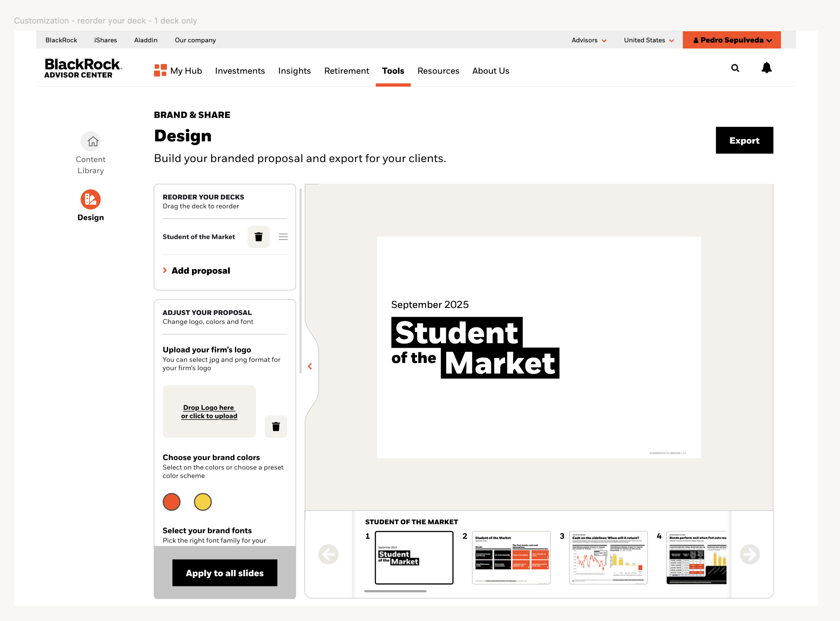Open the search magnifier icon

click(735, 68)
